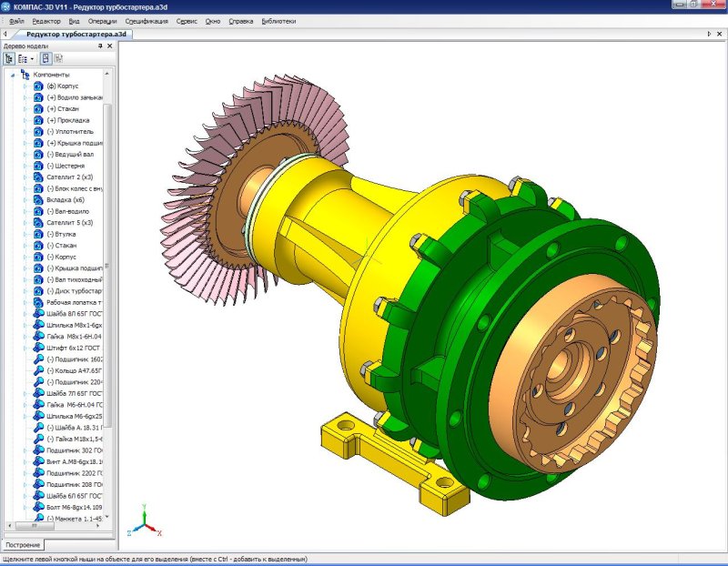Click the KOMPAS-3D logo in the title bar

pos(5,7)
